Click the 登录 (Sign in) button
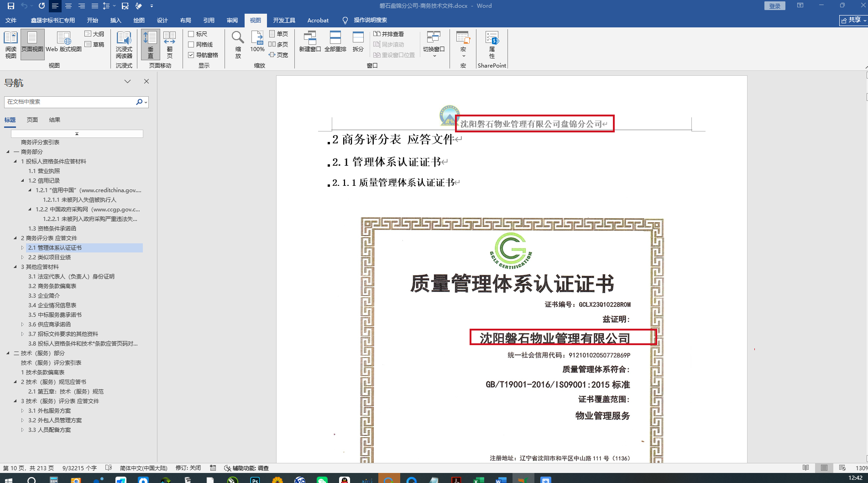Viewport: 868px width, 483px height. coord(775,6)
